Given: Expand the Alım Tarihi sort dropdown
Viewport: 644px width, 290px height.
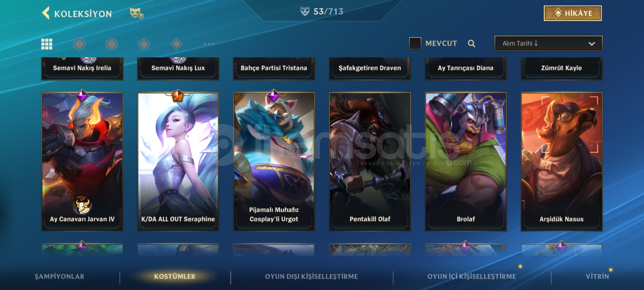Looking at the screenshot, I should pos(548,43).
